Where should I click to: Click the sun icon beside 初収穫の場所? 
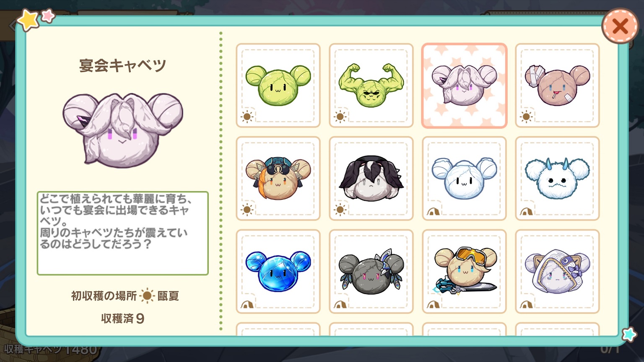pyautogui.click(x=147, y=296)
